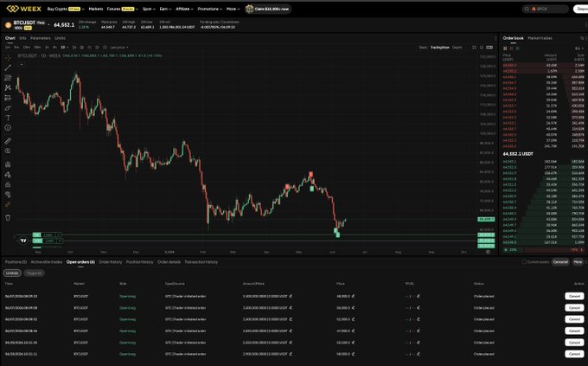The height and width of the screenshot is (366, 588).
Task: Activate the ruler measure tool
Action: click(x=8, y=141)
